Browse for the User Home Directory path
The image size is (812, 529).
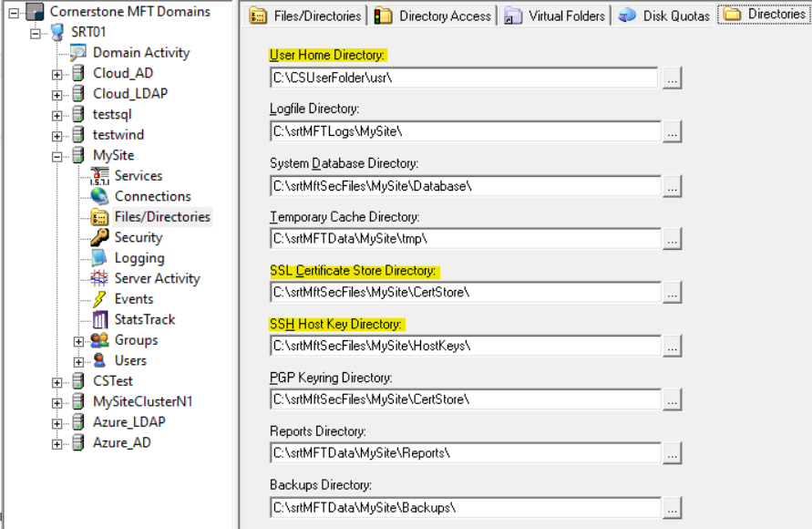[672, 78]
